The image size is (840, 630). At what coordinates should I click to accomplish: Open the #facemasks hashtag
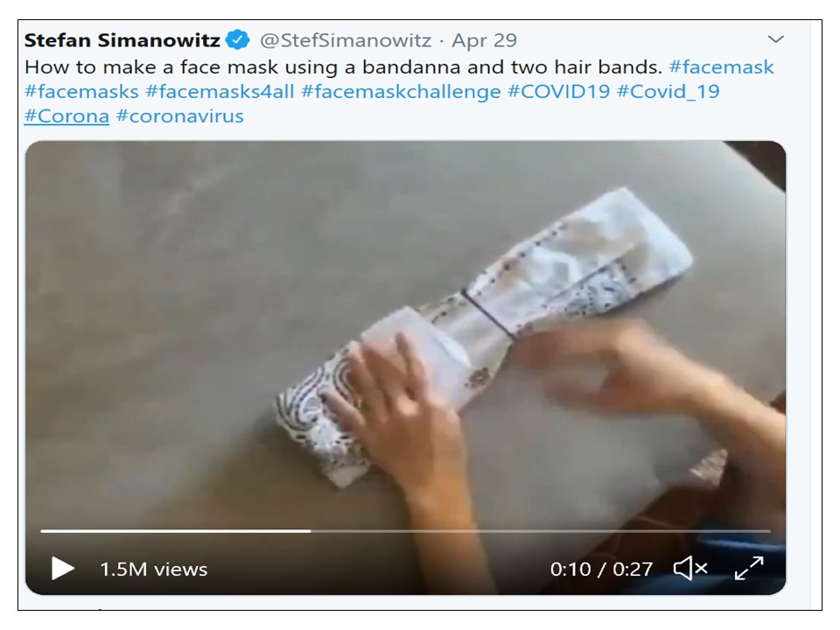[81, 92]
